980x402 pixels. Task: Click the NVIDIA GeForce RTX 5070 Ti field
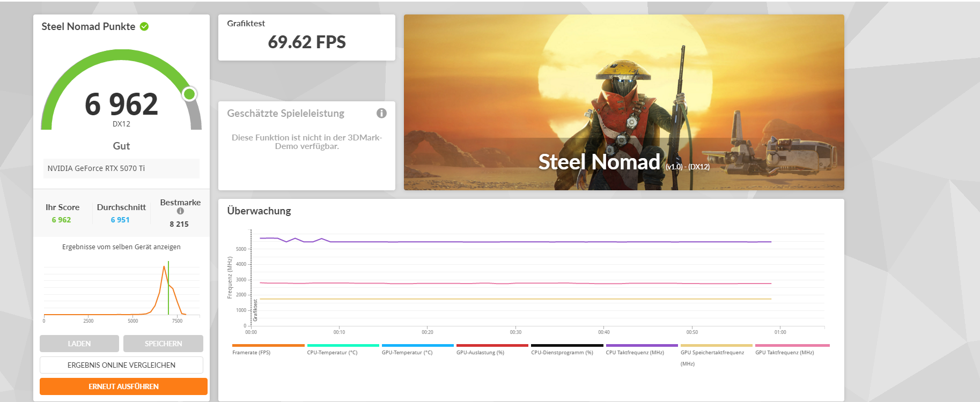121,168
